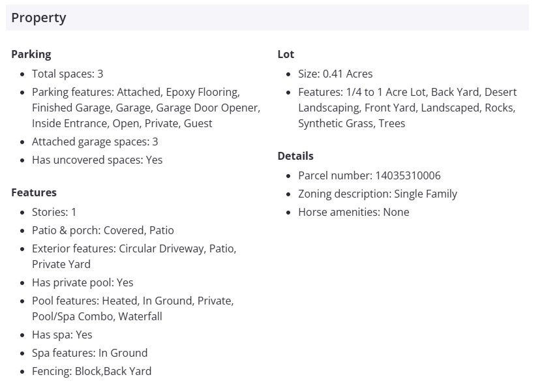Select Horse amenities: None entry
540x392 pixels.
353,212
